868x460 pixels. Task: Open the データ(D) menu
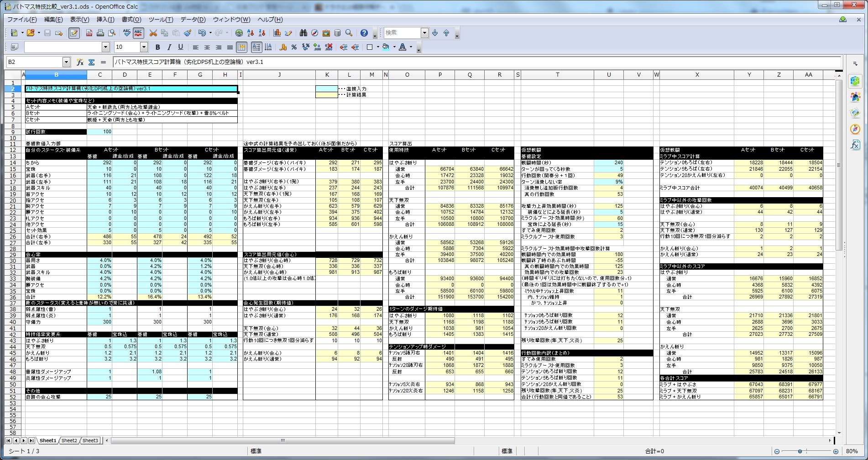193,20
